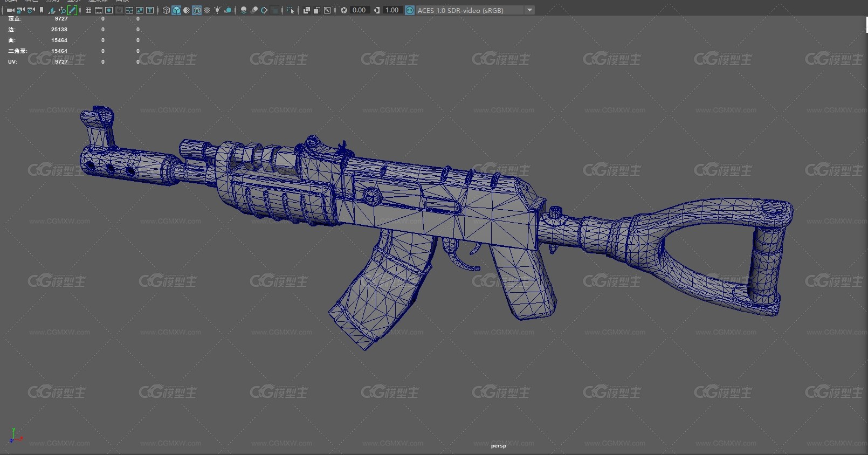Click Screen Space Ambient Occlusion icon
Image resolution: width=868 pixels, height=455 pixels.
point(244,10)
